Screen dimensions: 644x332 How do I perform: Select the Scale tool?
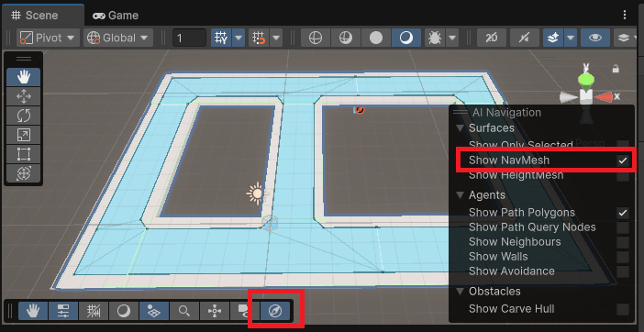[24, 135]
